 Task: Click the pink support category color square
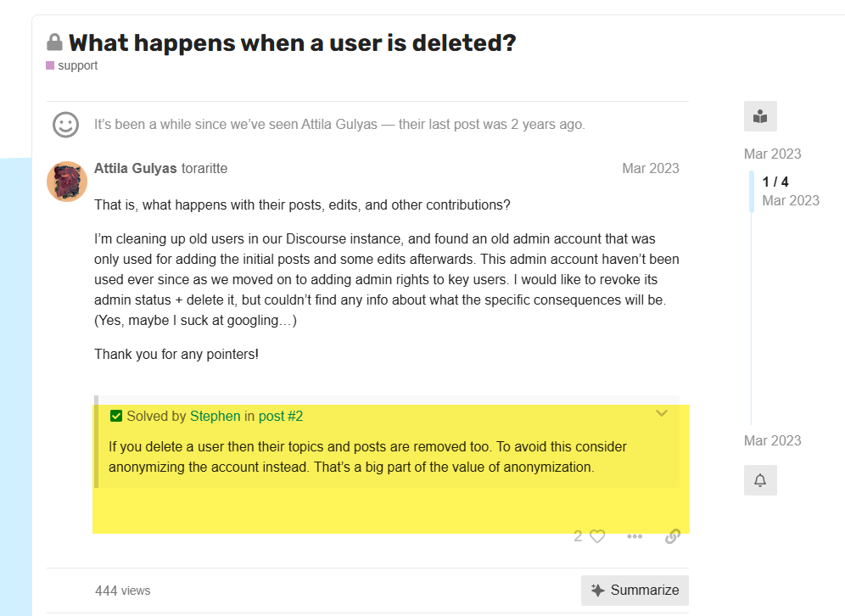point(50,65)
